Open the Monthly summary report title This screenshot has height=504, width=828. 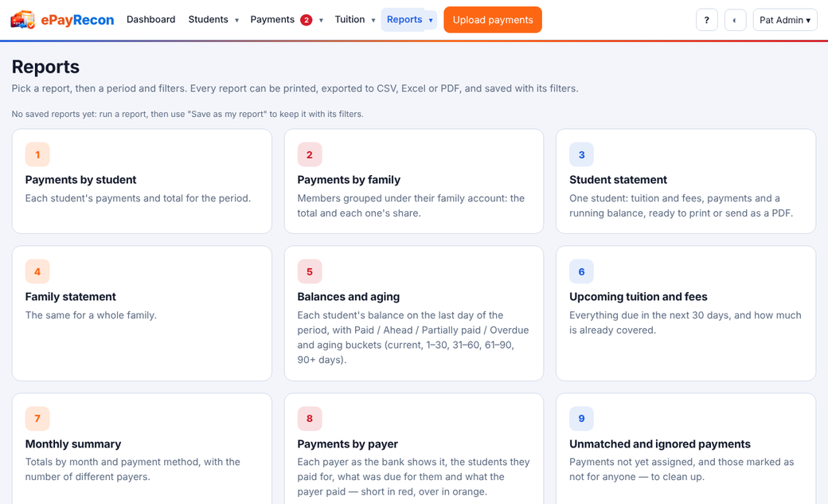pos(73,443)
